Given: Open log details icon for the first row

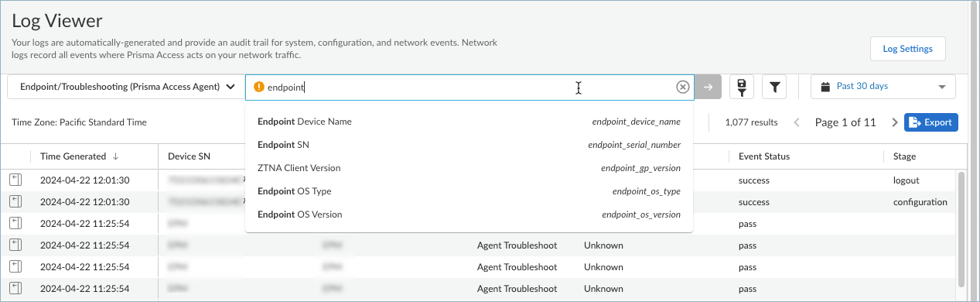Looking at the screenshot, I should pos(15,180).
